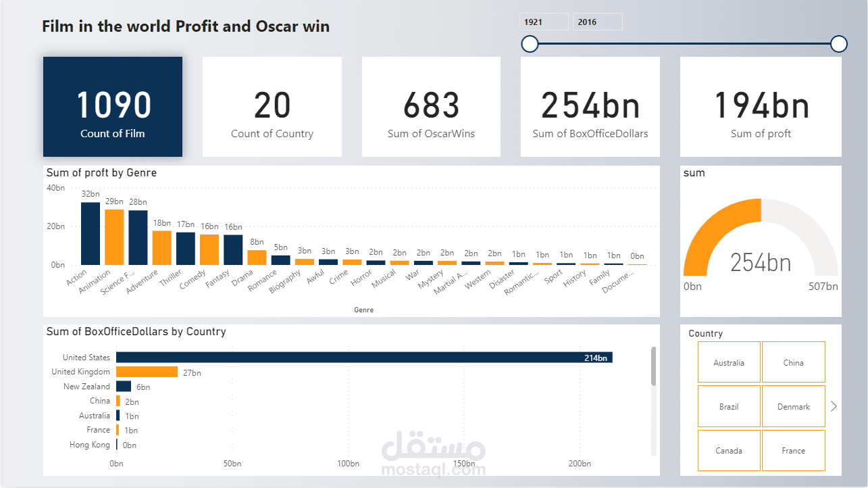Select the Count of Country card
The height and width of the screenshot is (488, 868).
pos(272,107)
